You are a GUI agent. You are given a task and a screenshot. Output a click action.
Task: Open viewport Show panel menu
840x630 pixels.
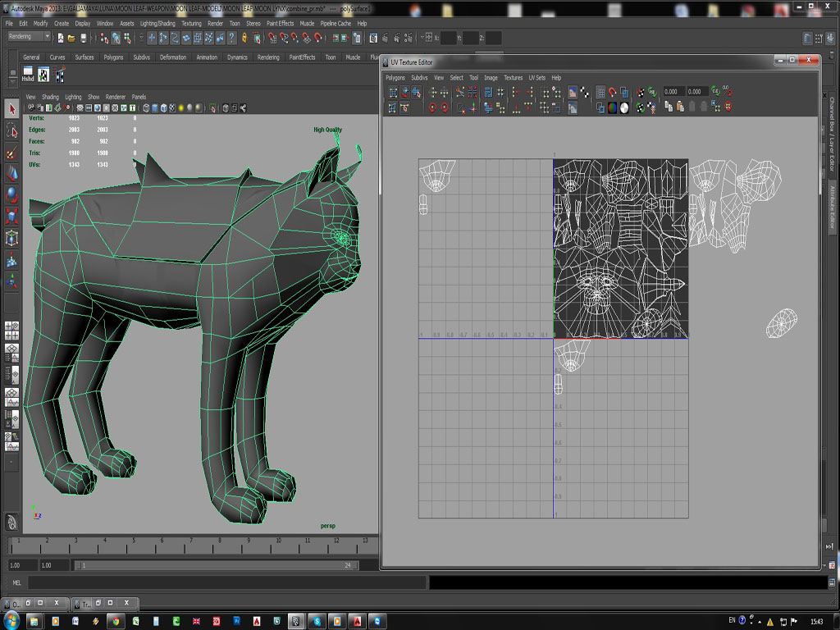click(94, 97)
